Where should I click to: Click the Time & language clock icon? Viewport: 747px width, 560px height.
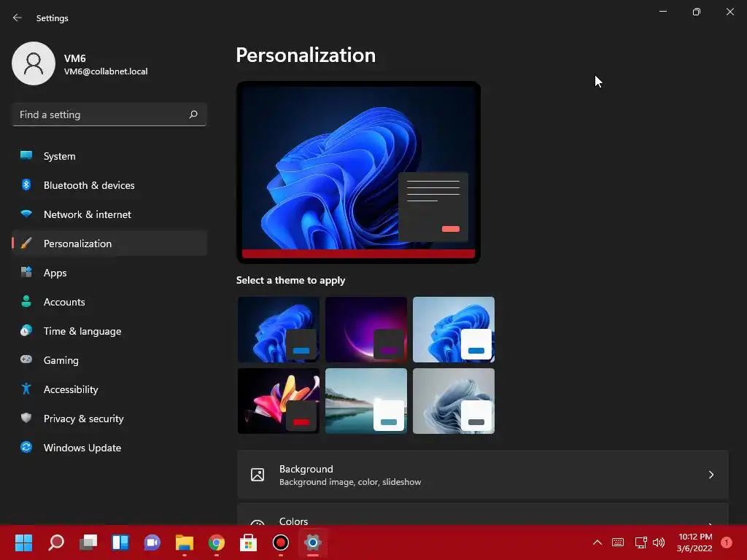pyautogui.click(x=26, y=330)
